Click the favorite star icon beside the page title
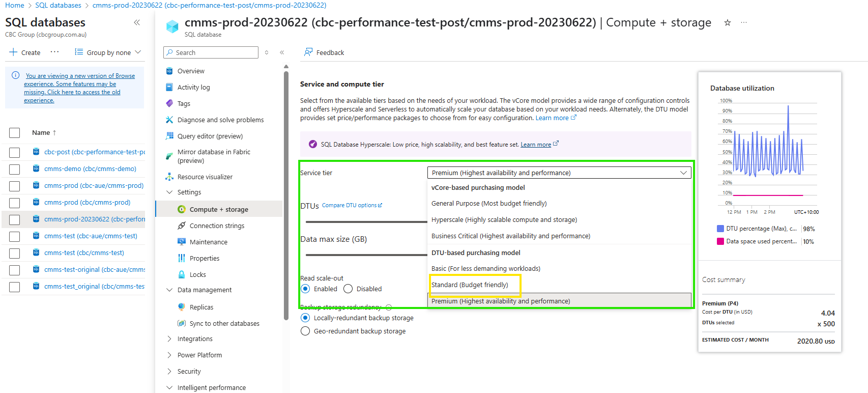 (728, 23)
